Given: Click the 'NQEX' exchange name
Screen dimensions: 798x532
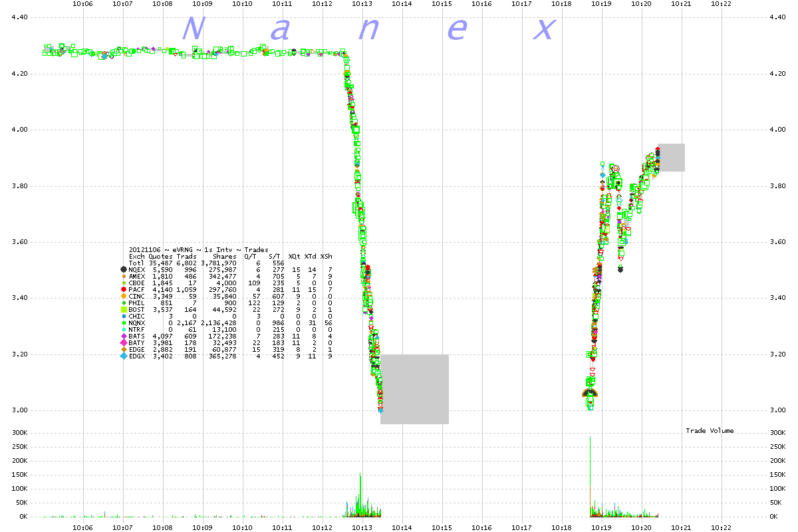Looking at the screenshot, I should point(137,271).
